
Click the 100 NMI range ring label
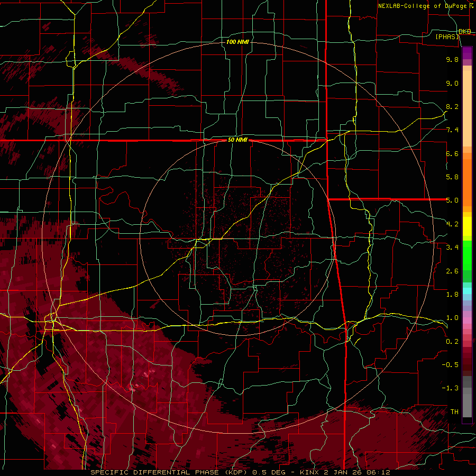pyautogui.click(x=237, y=42)
